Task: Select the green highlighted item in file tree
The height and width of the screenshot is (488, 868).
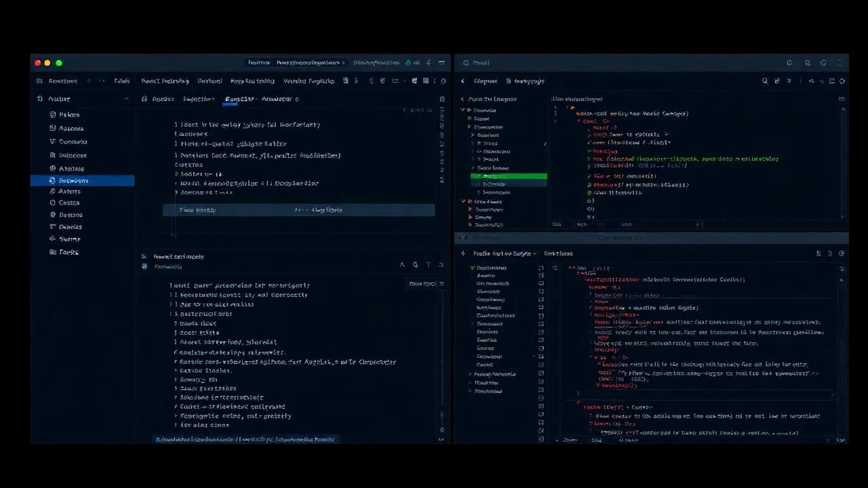Action: tap(509, 176)
